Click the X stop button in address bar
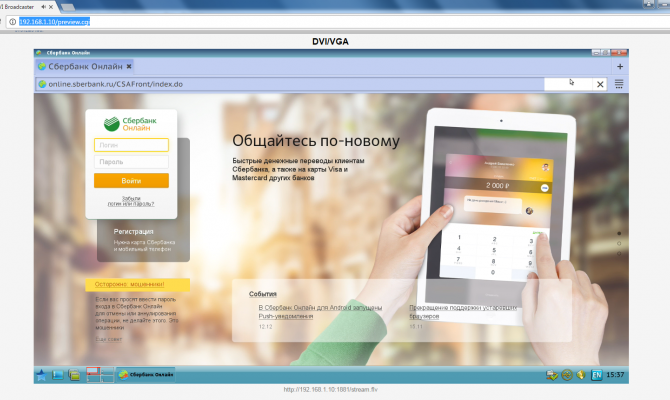 pyautogui.click(x=600, y=84)
